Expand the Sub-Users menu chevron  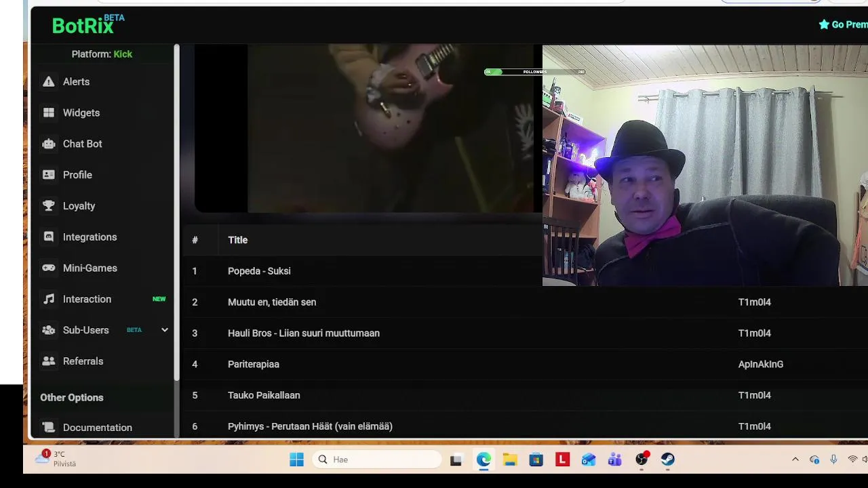coord(164,330)
